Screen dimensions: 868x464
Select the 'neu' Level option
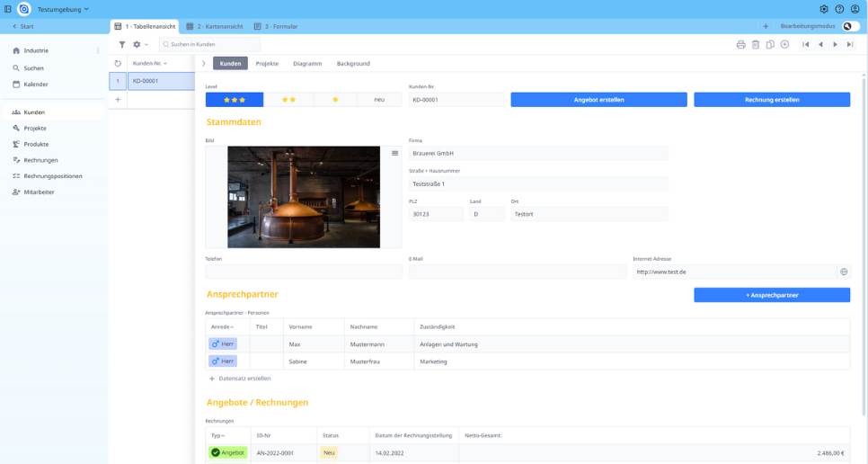pyautogui.click(x=380, y=100)
